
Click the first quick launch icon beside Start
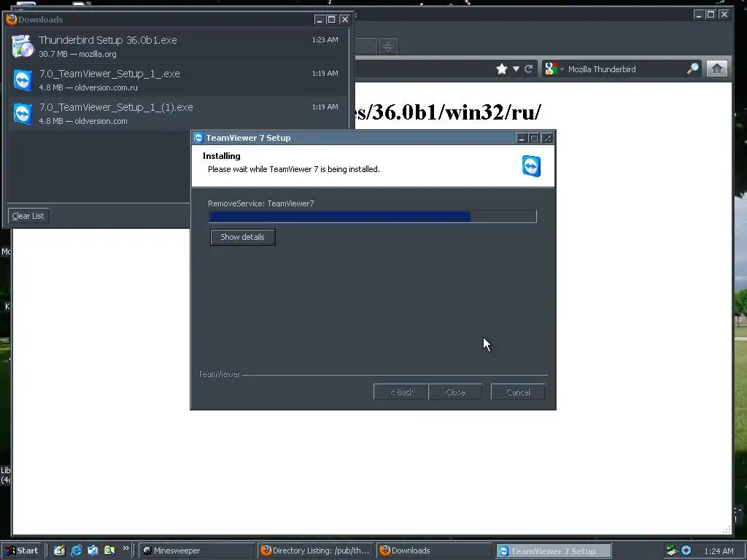(59, 551)
